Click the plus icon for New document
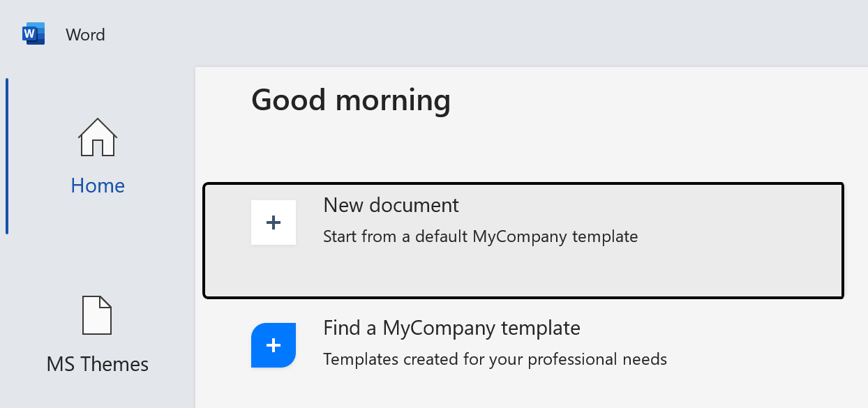868x408 pixels. [273, 222]
